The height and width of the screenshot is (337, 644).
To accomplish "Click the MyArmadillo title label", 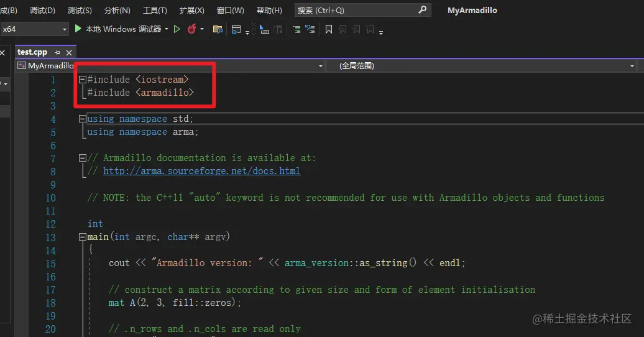I will pos(472,11).
